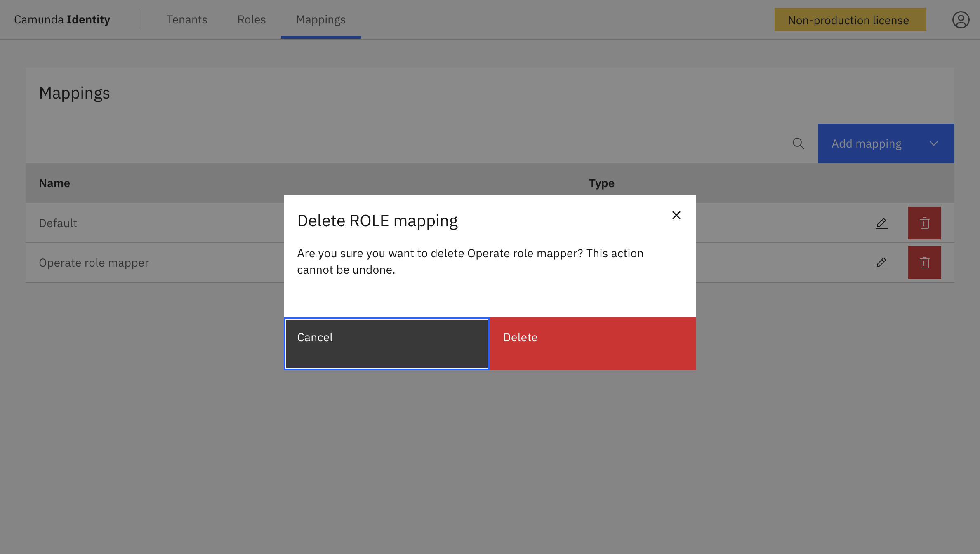The height and width of the screenshot is (554, 980).
Task: Expand the Add mapping dropdown chevron
Action: 934,143
